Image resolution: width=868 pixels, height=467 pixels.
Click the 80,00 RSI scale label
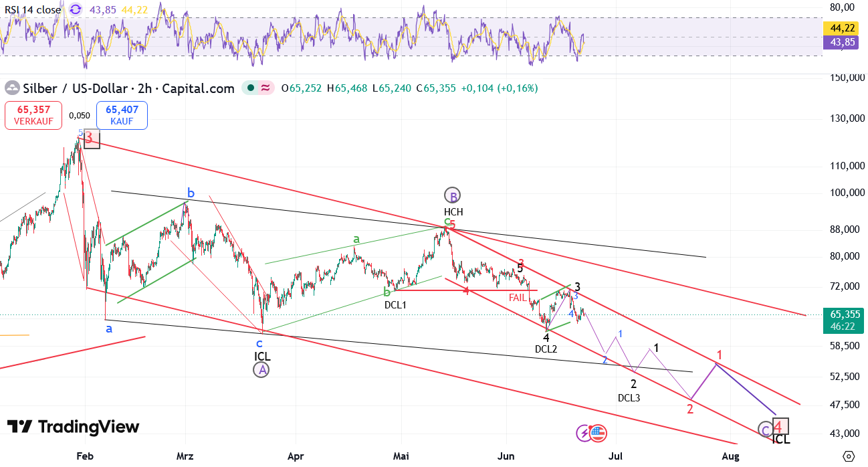[841, 7]
